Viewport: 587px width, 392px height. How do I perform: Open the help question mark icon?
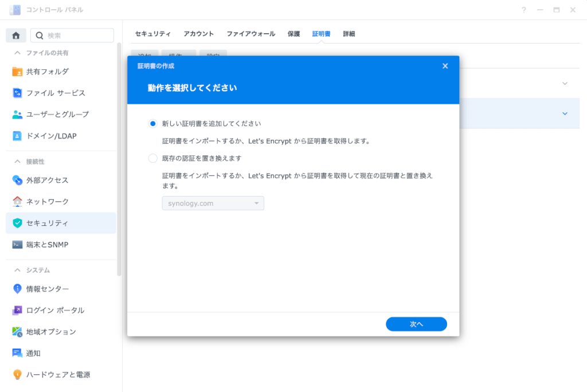click(x=523, y=10)
